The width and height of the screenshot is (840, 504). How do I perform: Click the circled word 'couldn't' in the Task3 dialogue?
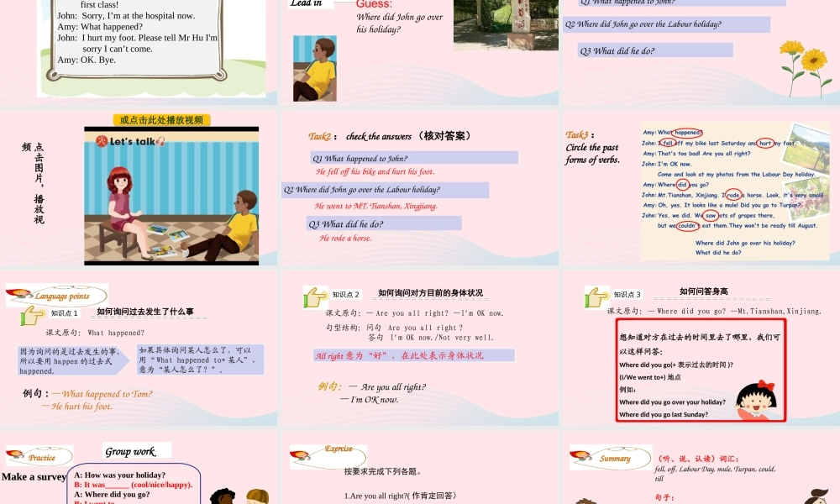pyautogui.click(x=689, y=225)
